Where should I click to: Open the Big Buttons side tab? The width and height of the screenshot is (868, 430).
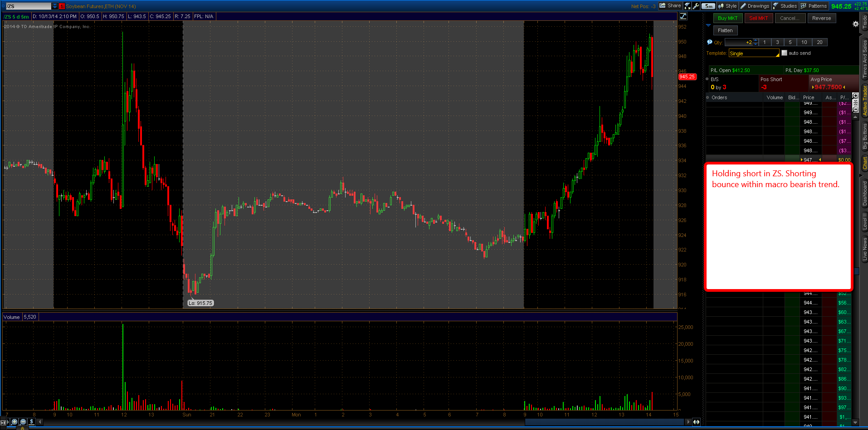click(864, 136)
